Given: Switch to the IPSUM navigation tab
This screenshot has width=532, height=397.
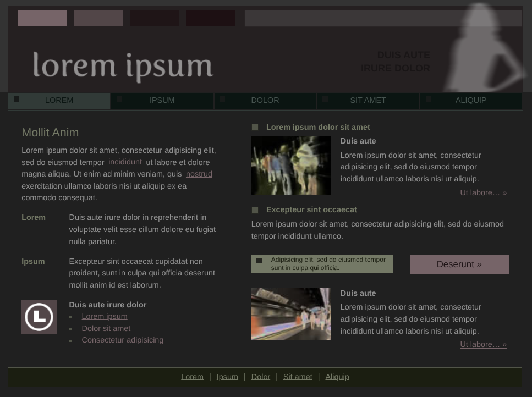Looking at the screenshot, I should pos(162,100).
